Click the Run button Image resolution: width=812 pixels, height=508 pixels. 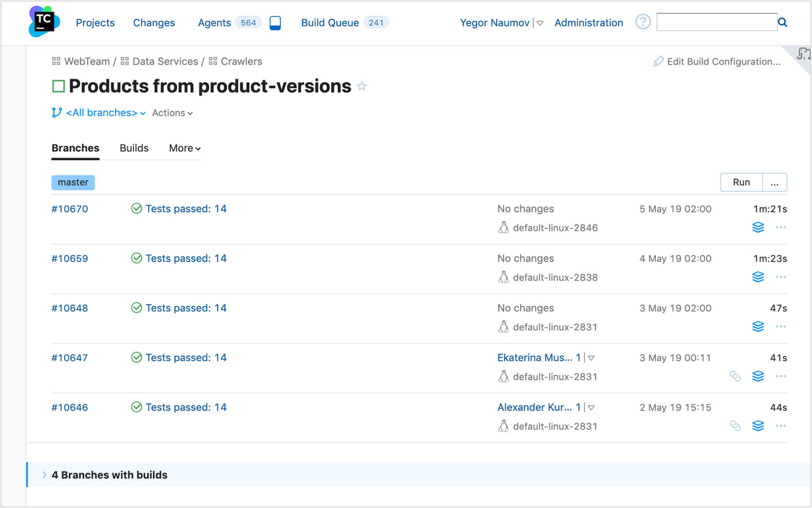click(741, 182)
